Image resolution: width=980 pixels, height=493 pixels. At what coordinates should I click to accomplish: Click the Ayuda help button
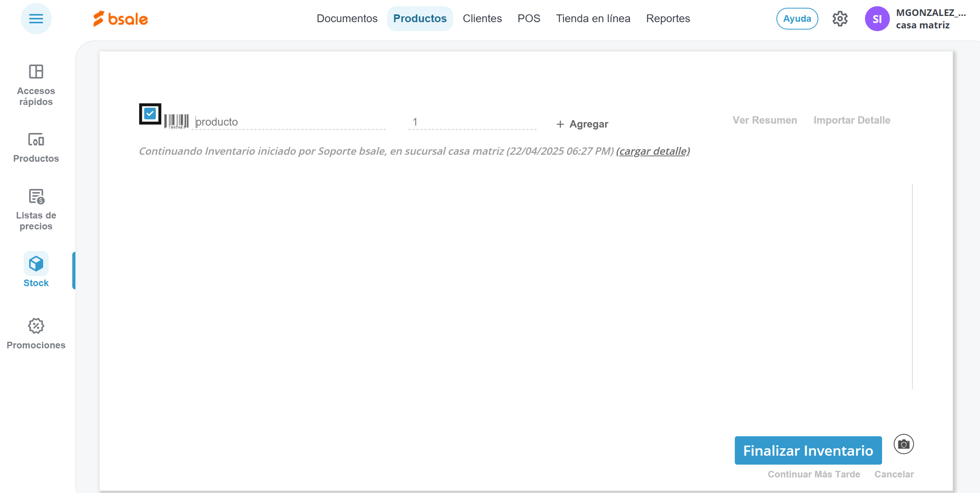[x=797, y=19]
